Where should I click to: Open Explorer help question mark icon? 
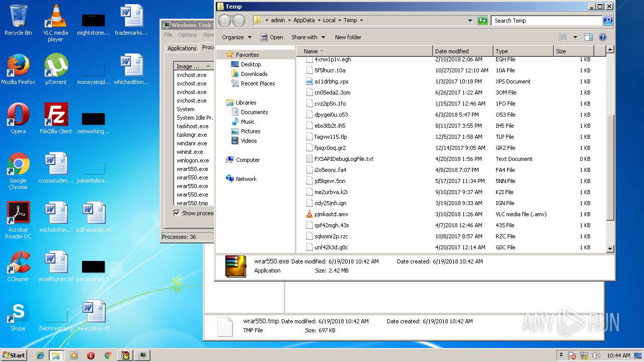(x=603, y=37)
